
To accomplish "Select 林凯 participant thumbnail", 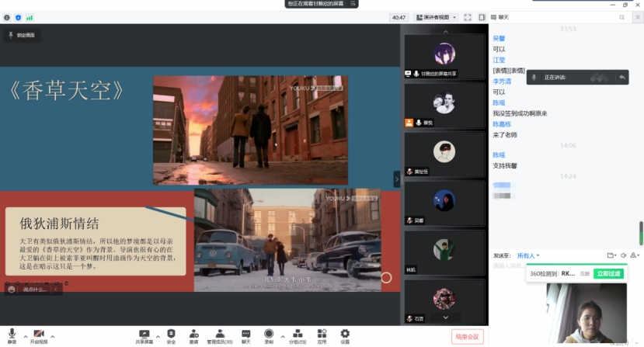I will pos(444,252).
